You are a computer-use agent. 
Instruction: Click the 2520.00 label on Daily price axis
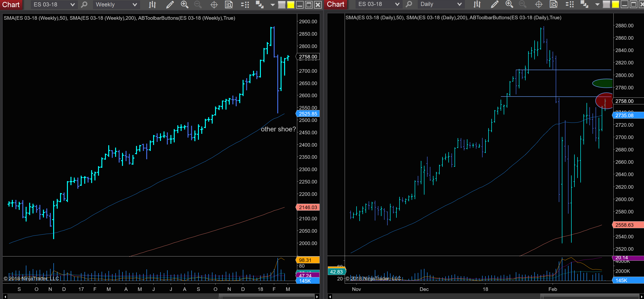pyautogui.click(x=624, y=249)
